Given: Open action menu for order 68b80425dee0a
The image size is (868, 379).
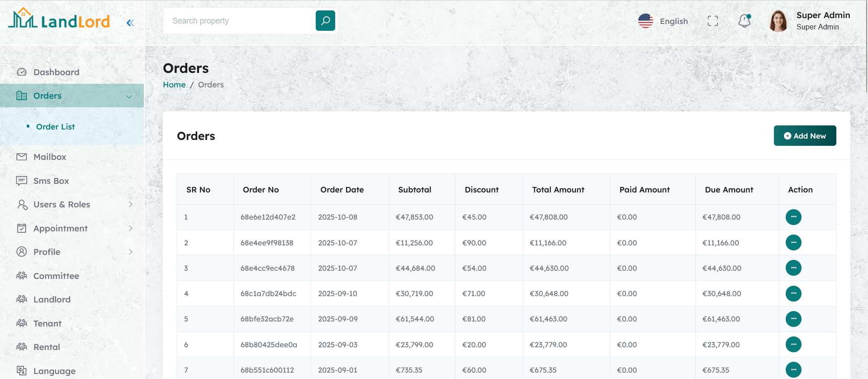Looking at the screenshot, I should (x=793, y=345).
